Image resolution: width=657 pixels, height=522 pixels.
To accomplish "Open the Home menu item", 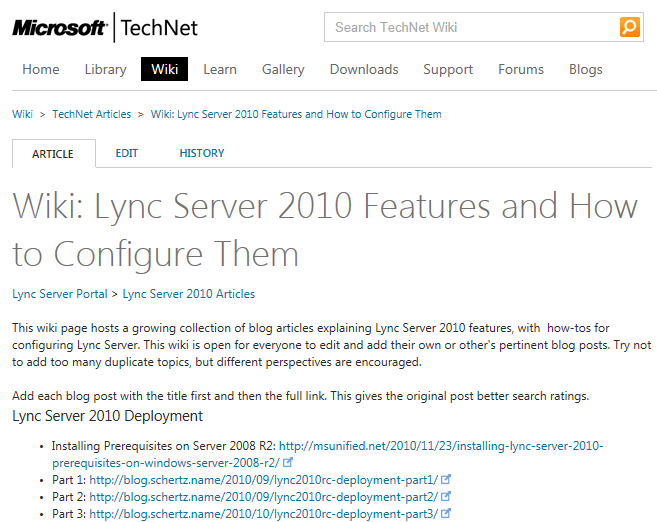I will click(x=41, y=69).
